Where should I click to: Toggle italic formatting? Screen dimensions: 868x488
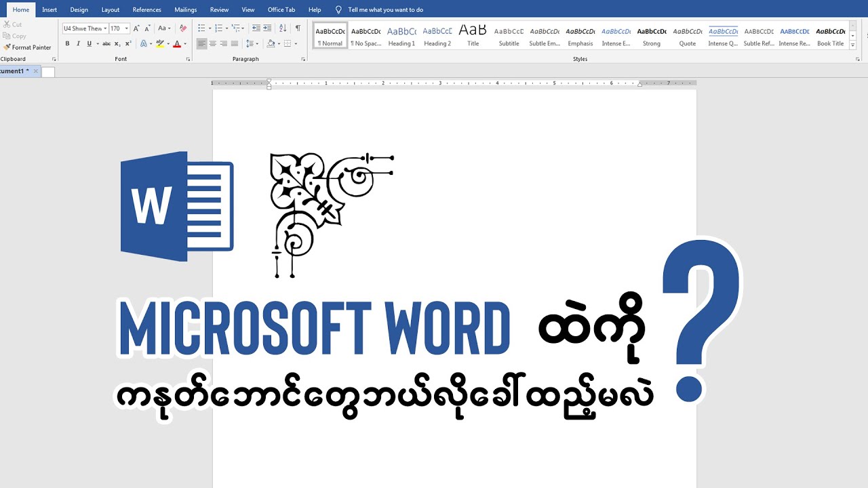pyautogui.click(x=78, y=43)
